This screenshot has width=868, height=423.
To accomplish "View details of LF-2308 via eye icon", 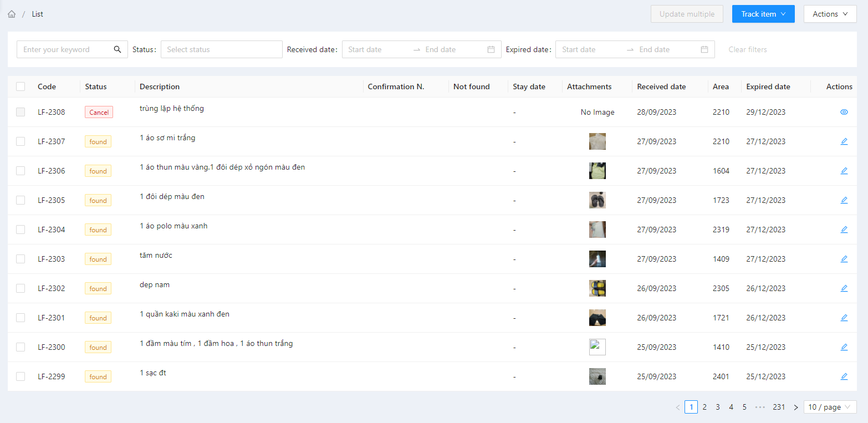I will coord(844,112).
